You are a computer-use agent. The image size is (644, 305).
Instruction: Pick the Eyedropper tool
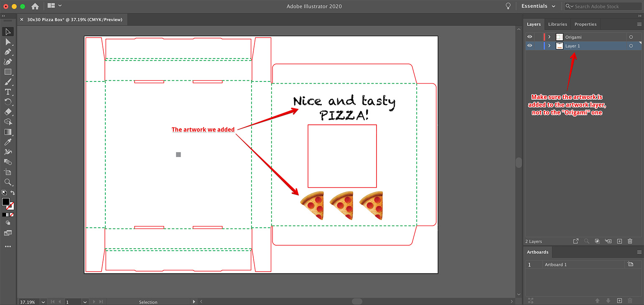tap(8, 142)
